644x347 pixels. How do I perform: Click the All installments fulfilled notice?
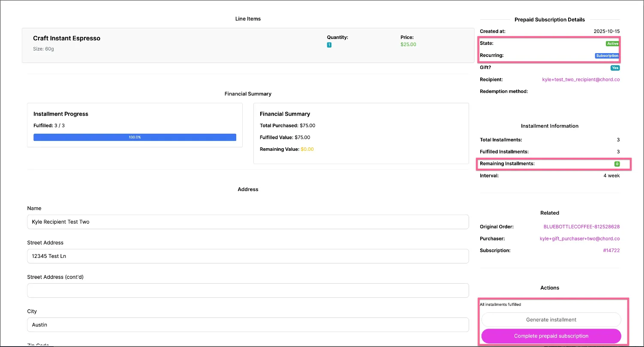[500, 305]
